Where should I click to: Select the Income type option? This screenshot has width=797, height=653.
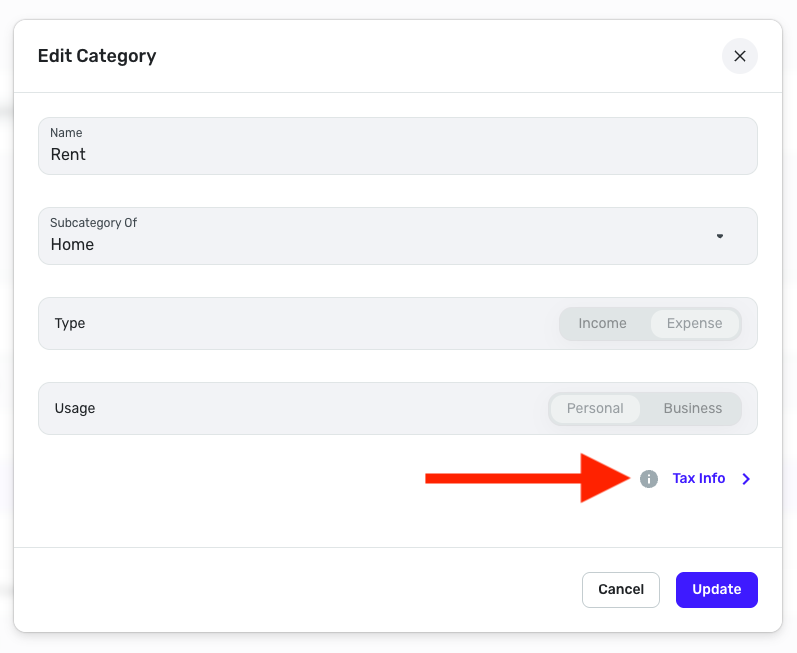tap(602, 323)
